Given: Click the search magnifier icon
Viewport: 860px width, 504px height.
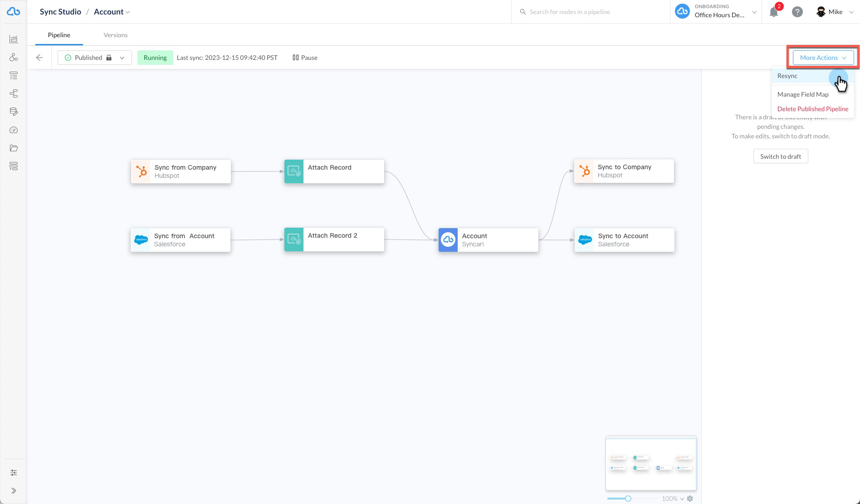Looking at the screenshot, I should point(523,12).
